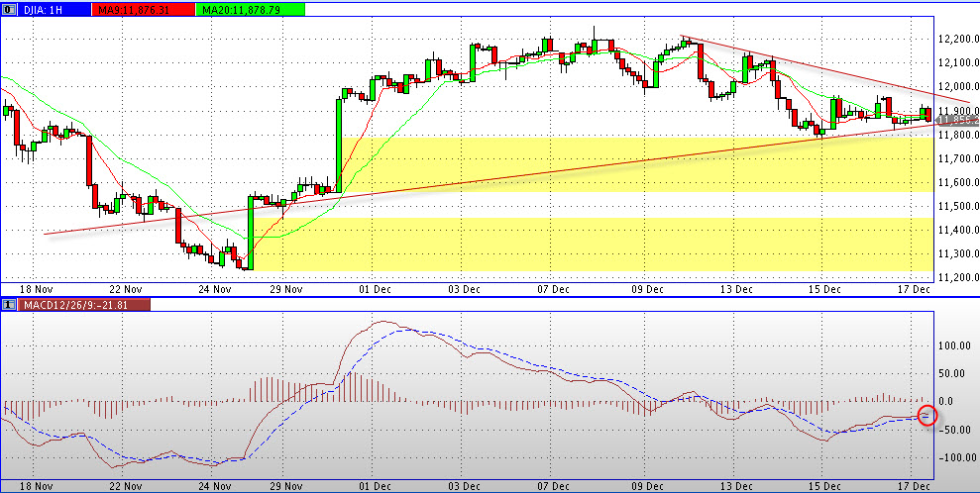Click the 12,000.00 price axis label
Screen dimensions: 980x493
(957, 86)
